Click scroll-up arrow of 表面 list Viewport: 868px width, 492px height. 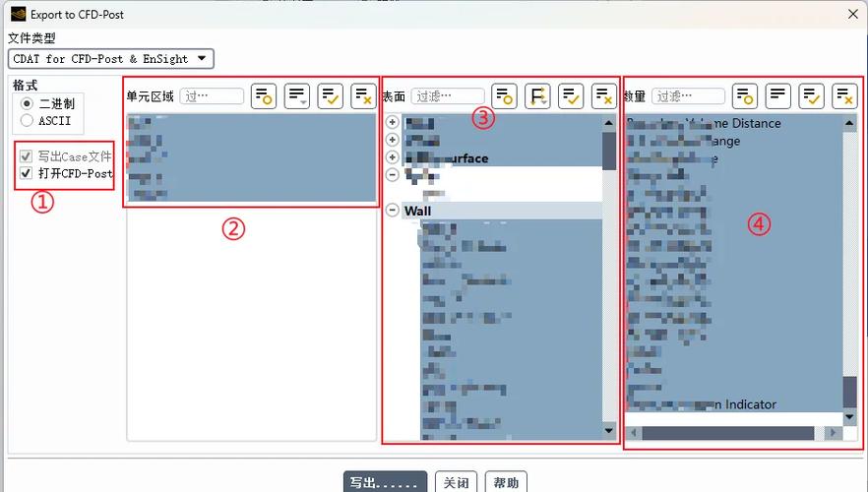point(609,123)
